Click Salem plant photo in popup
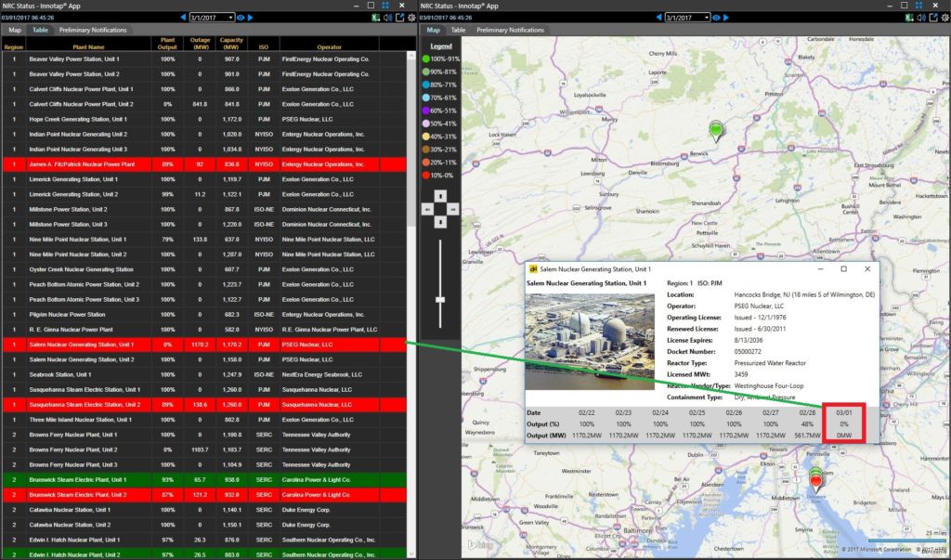The image size is (951, 560). (590, 342)
